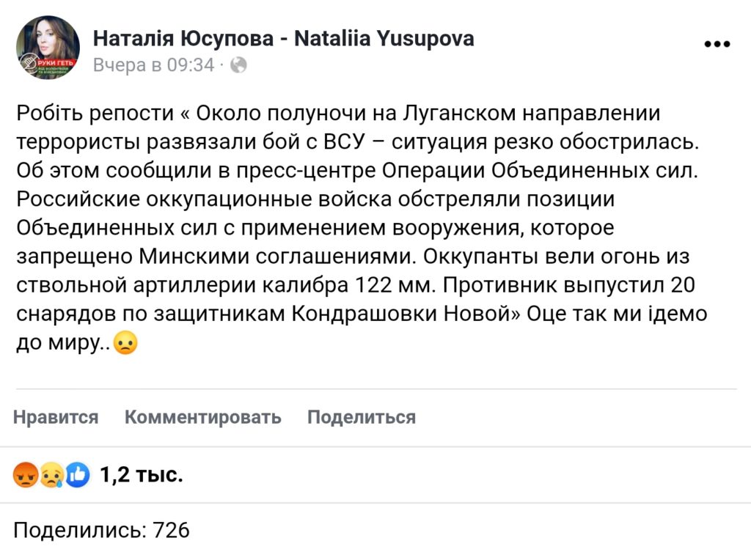Click the words 'Кондрашовки Новой' in the post
The width and height of the screenshot is (751, 560).
tap(401, 314)
